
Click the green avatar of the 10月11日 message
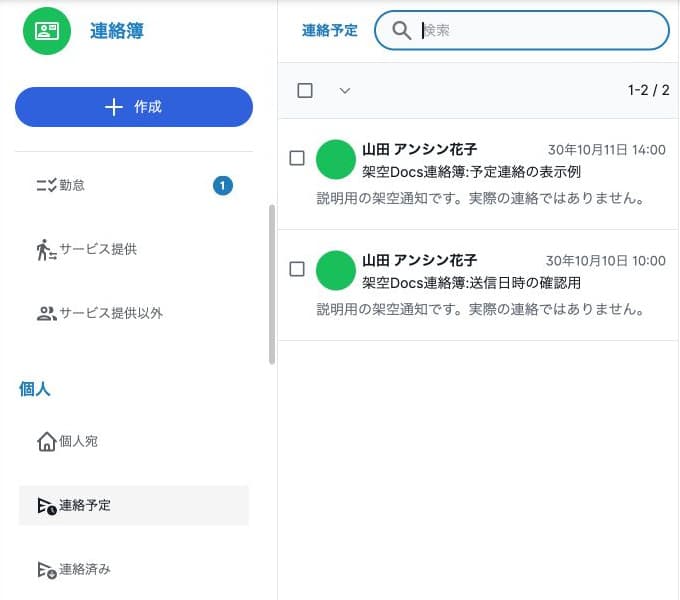(336, 160)
